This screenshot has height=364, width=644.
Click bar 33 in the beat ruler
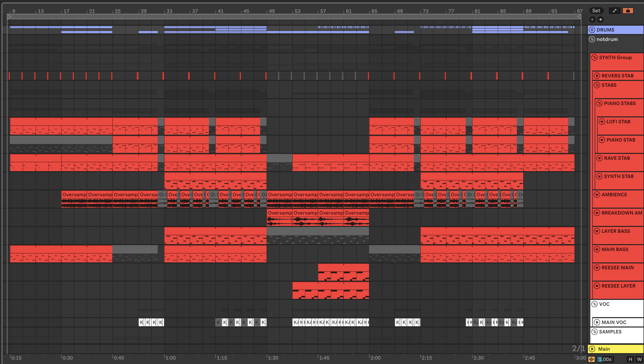[169, 11]
